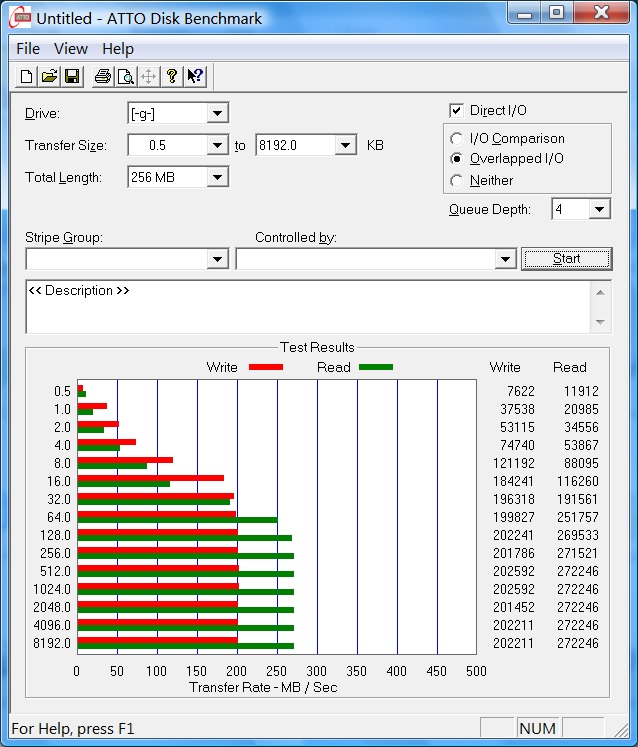Image resolution: width=638 pixels, height=747 pixels.
Task: Click the ATTO application icon in the title bar
Action: 20,18
